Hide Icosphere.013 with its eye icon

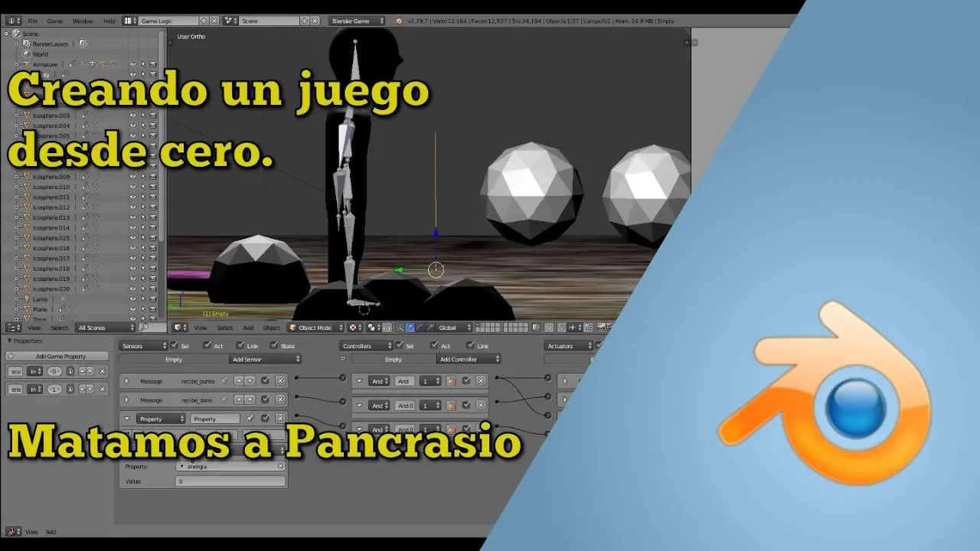[132, 217]
